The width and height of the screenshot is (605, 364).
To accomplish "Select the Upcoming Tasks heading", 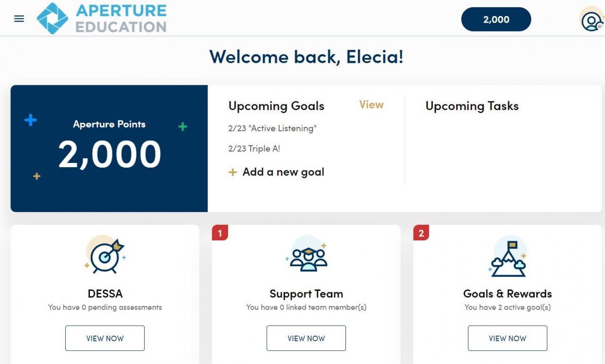I will pyautogui.click(x=472, y=106).
